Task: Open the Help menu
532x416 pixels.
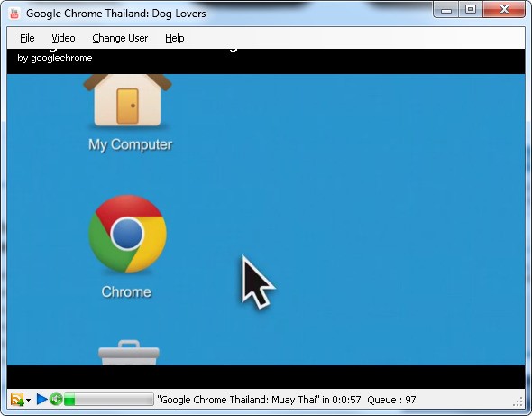Action: click(174, 38)
